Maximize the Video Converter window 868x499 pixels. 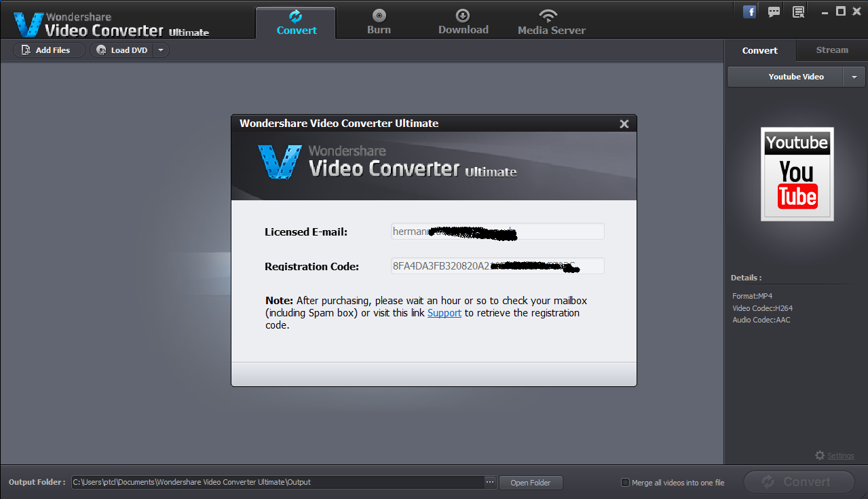click(840, 11)
